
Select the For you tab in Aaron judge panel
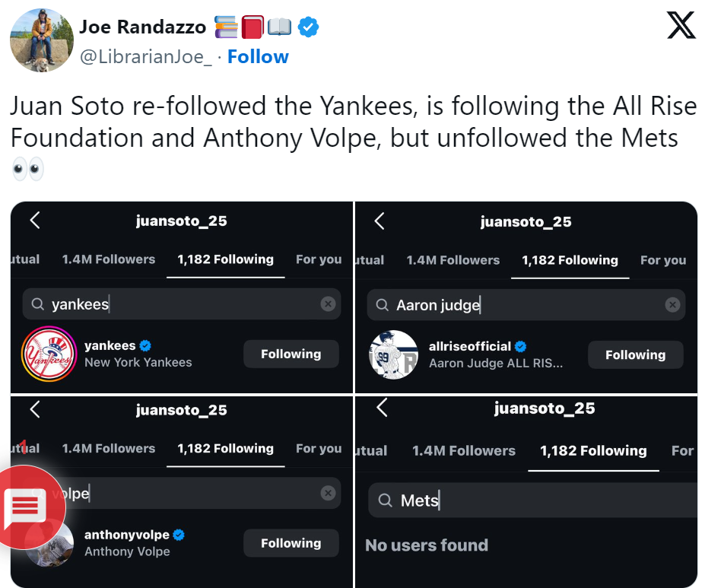[x=663, y=260]
